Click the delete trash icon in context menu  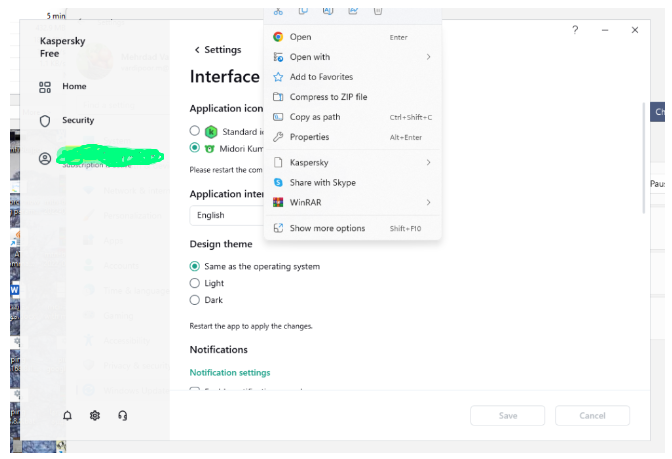[x=377, y=10]
